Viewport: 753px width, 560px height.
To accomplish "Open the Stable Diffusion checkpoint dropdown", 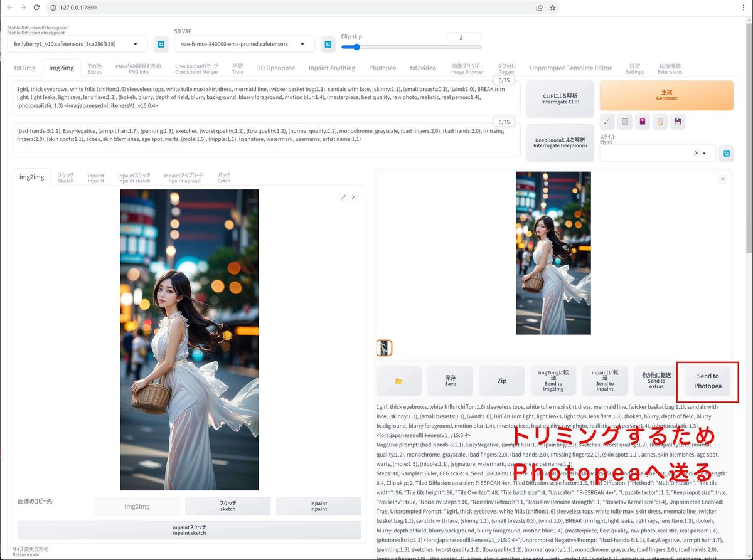I will coord(77,44).
